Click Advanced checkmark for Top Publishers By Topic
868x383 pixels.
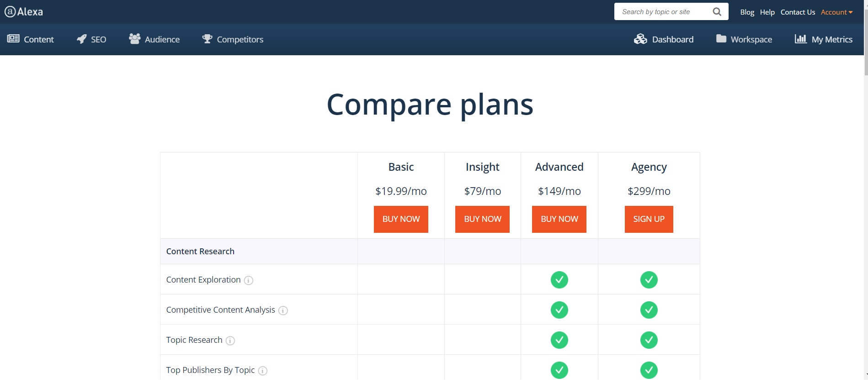[559, 370]
